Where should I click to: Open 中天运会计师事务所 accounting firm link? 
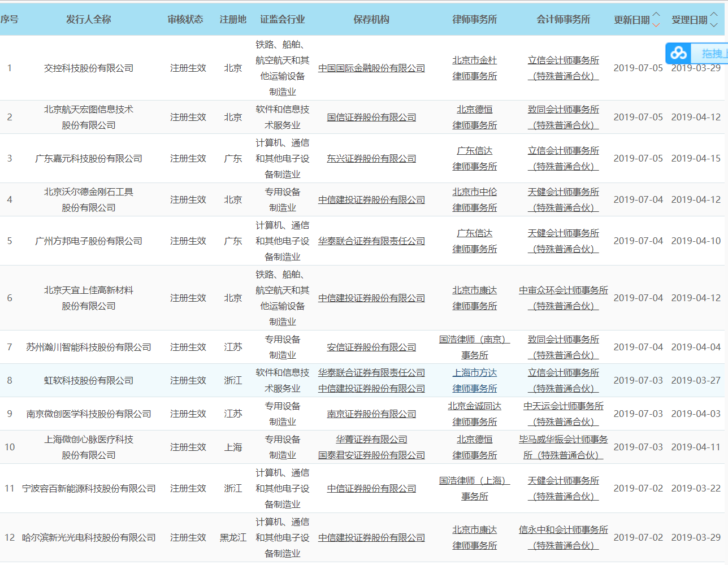564,414
